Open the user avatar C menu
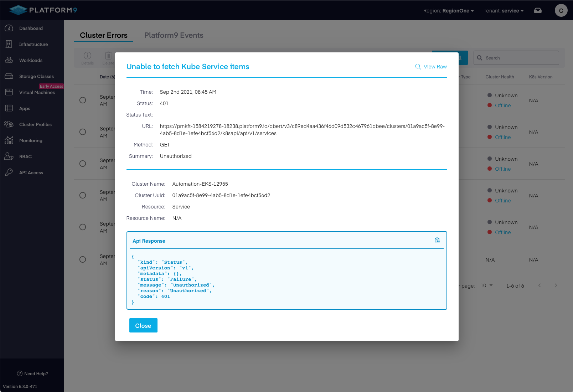 tap(561, 10)
